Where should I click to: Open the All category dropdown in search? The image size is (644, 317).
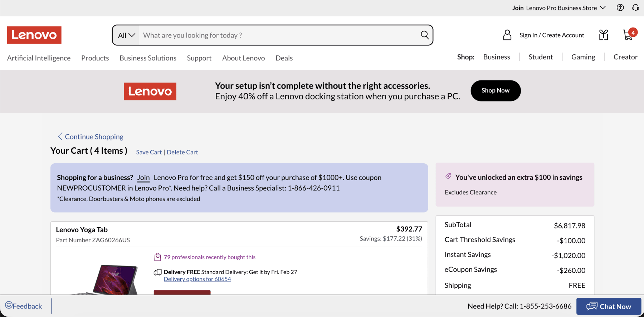tap(126, 35)
